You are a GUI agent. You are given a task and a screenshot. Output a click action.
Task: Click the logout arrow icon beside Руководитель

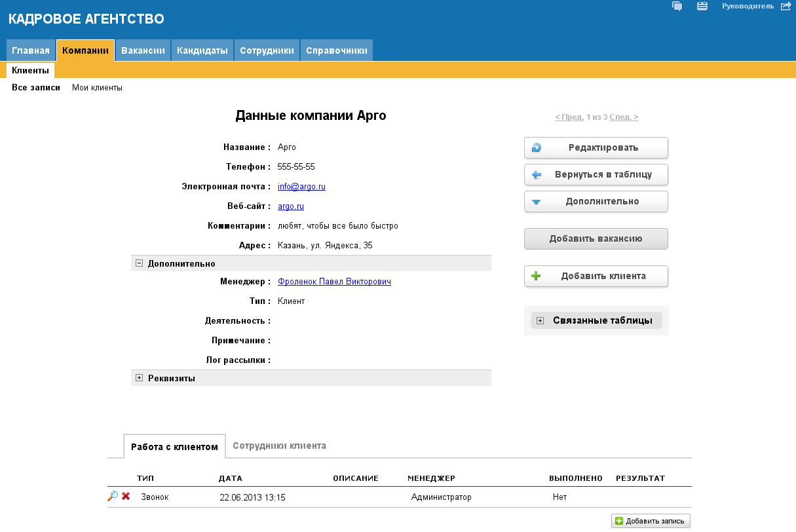tap(786, 7)
